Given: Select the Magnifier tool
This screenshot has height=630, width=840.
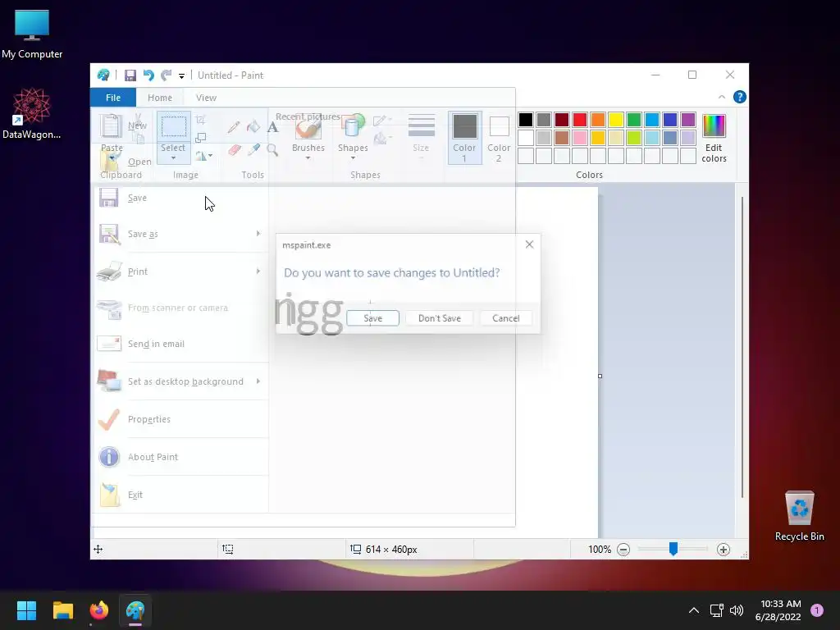Looking at the screenshot, I should tap(272, 149).
